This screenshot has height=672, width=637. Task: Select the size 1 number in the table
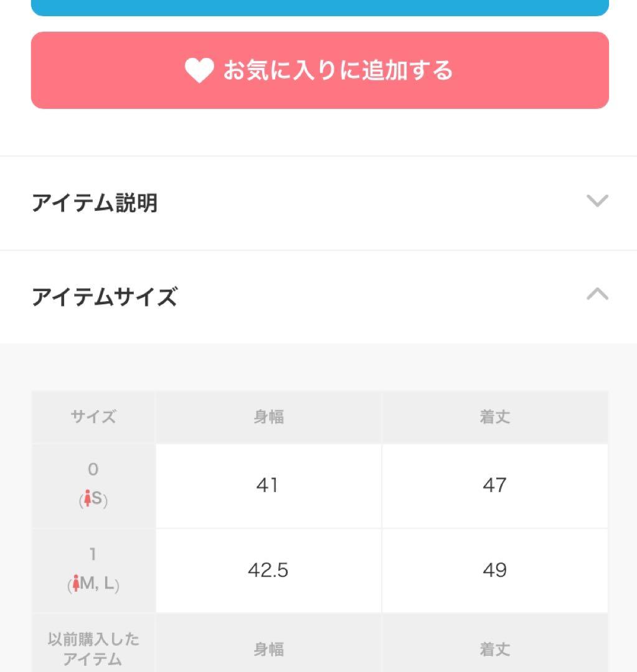[93, 554]
